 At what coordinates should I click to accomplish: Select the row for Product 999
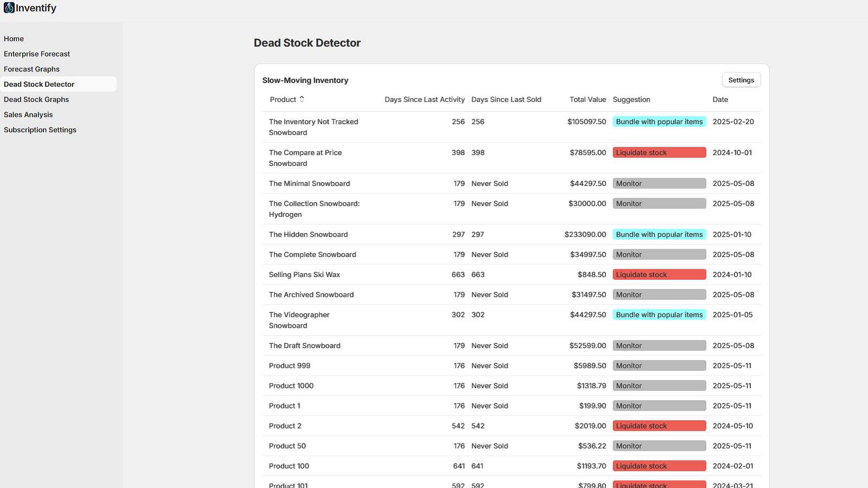point(290,365)
